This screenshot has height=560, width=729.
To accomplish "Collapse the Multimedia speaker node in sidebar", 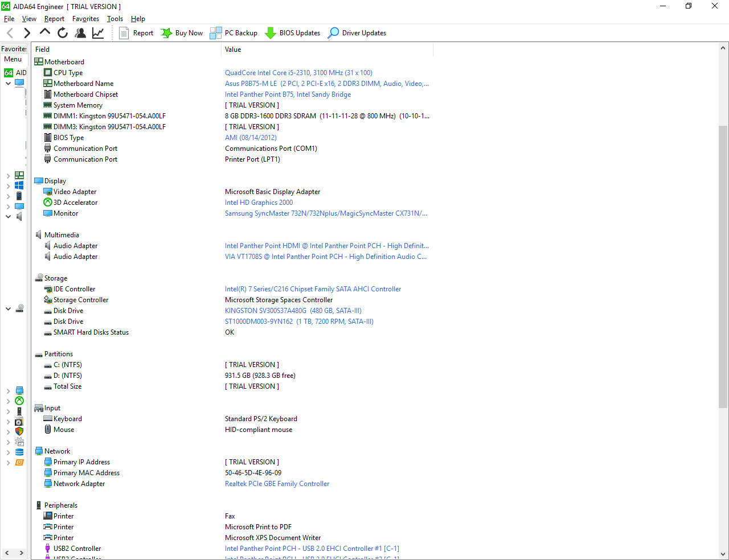I will pos(8,216).
